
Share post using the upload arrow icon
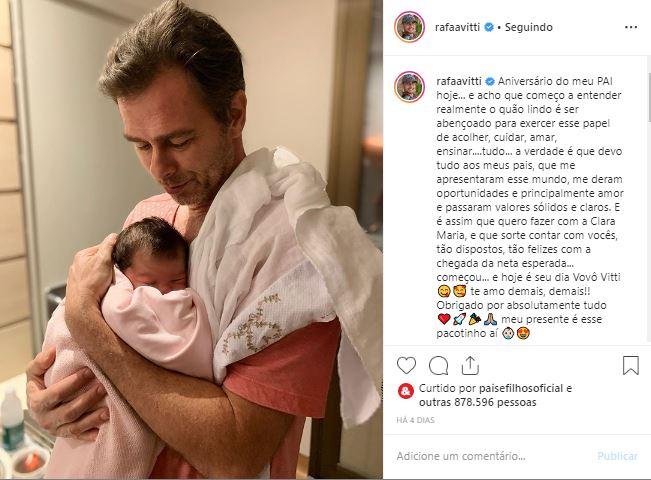[x=470, y=366]
